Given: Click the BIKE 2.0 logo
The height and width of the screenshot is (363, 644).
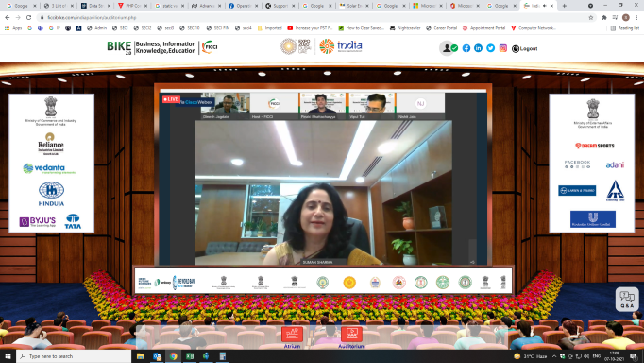Looking at the screenshot, I should 119,47.
